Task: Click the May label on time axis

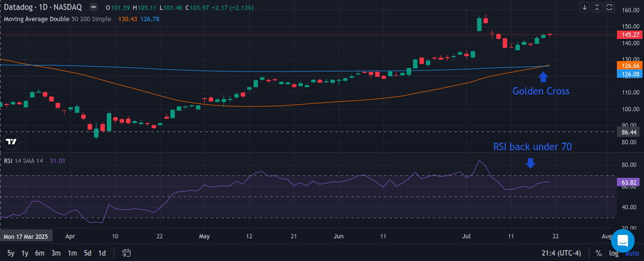Action: [204, 236]
